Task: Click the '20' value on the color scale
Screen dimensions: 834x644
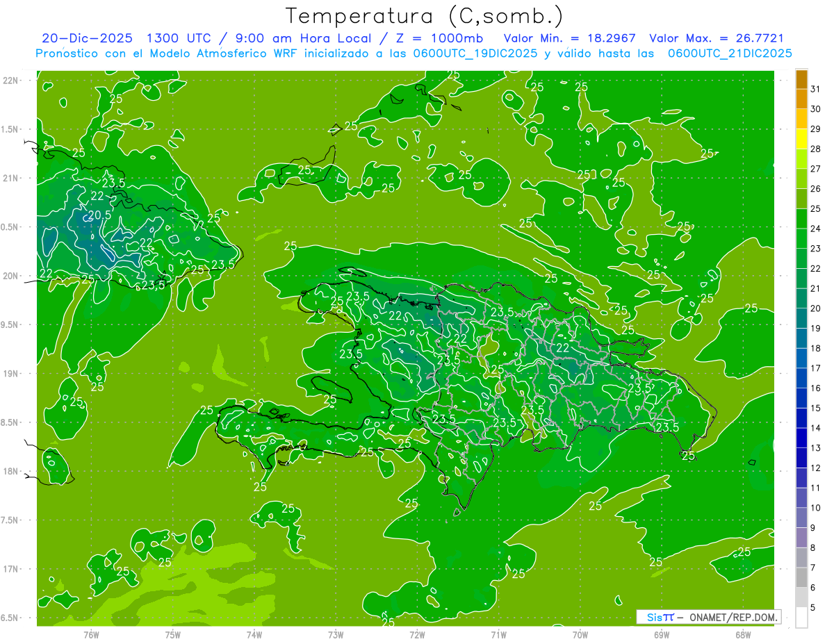Action: tap(815, 308)
